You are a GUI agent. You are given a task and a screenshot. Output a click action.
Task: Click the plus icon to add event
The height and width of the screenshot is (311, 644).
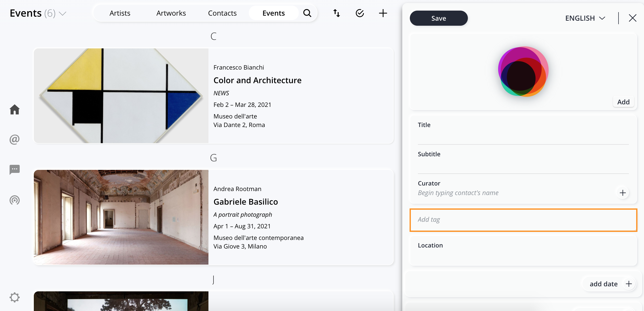tap(383, 13)
